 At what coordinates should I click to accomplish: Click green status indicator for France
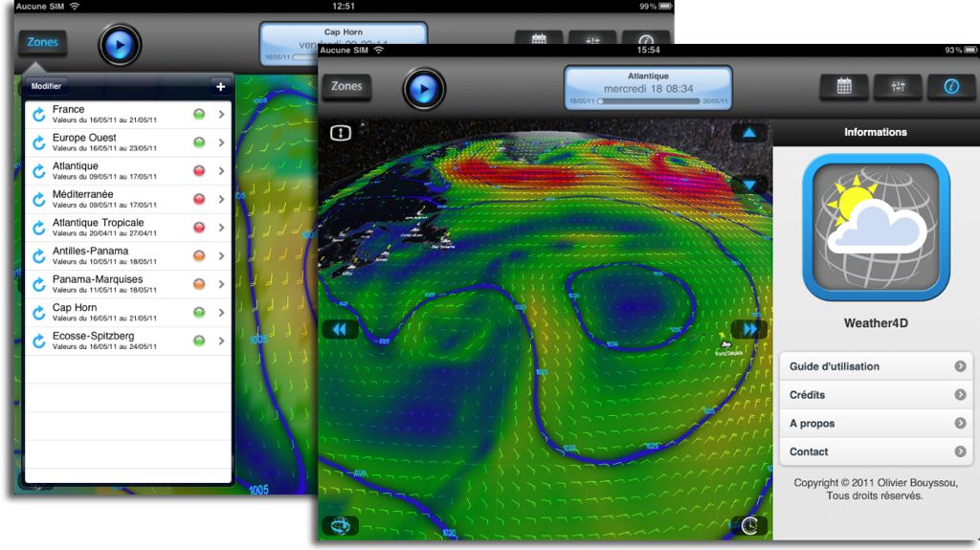[199, 115]
